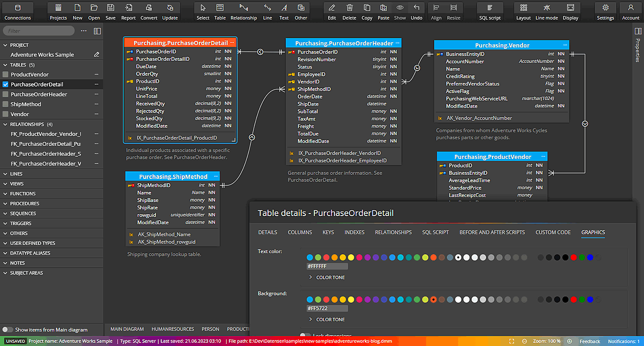This screenshot has width=644, height=346.
Task: Toggle the diagram Line mode
Action: [x=545, y=10]
